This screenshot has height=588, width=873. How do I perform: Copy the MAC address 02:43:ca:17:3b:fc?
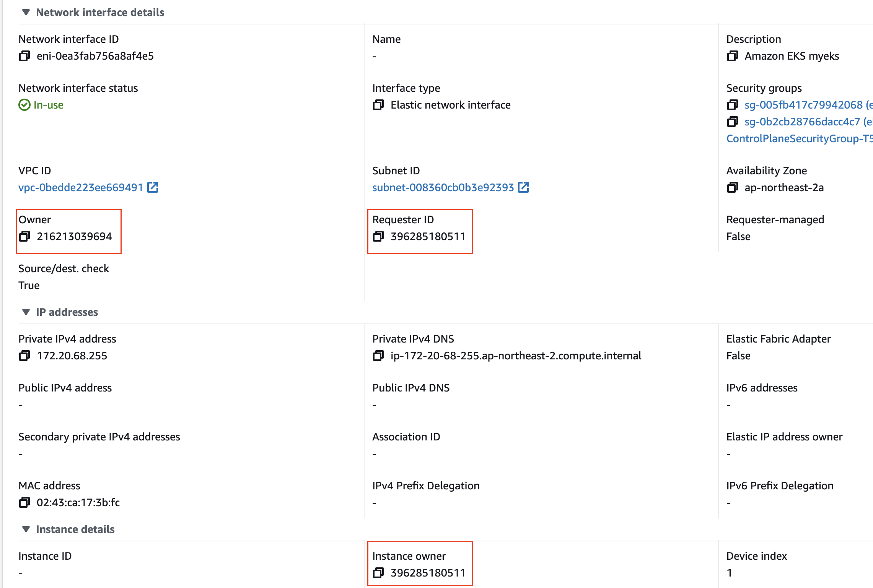point(24,502)
